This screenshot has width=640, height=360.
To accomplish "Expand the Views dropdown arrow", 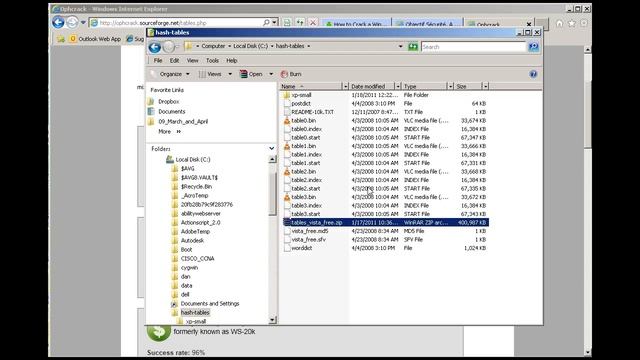I will [x=230, y=74].
